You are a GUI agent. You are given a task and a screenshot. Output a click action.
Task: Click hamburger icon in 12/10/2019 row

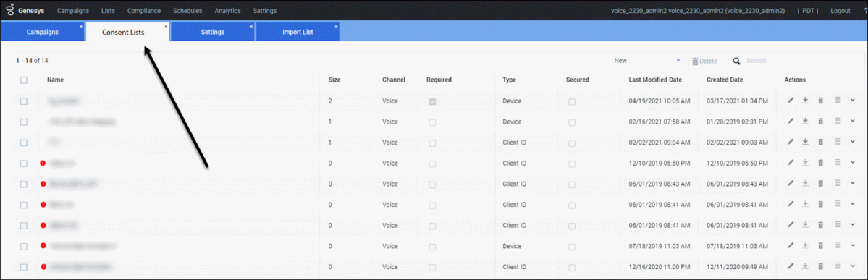click(x=838, y=162)
